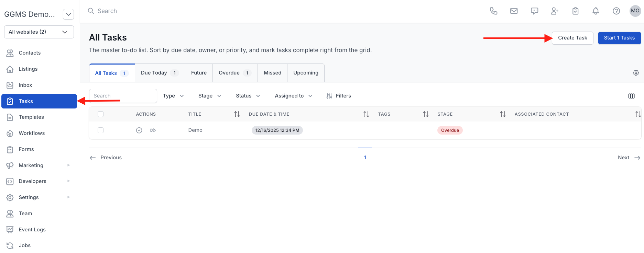Mark Demo task complete with checkmark icon
644x253 pixels.
[139, 130]
